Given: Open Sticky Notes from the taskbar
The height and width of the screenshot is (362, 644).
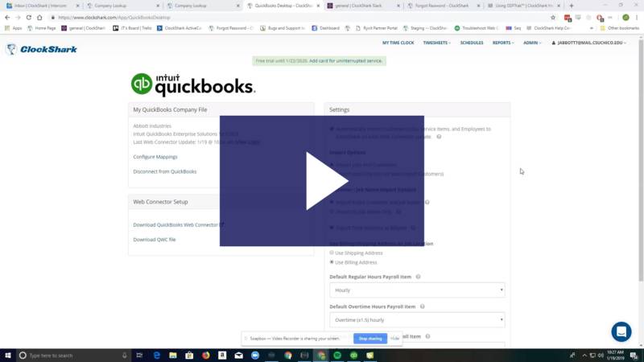Looking at the screenshot, I should click(370, 356).
